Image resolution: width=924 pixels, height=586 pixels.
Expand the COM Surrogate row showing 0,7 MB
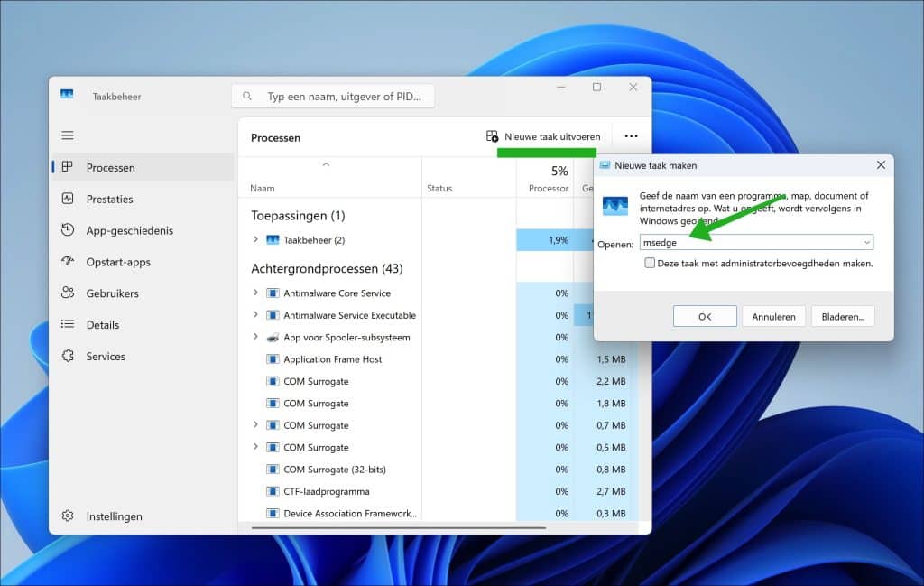pos(255,424)
